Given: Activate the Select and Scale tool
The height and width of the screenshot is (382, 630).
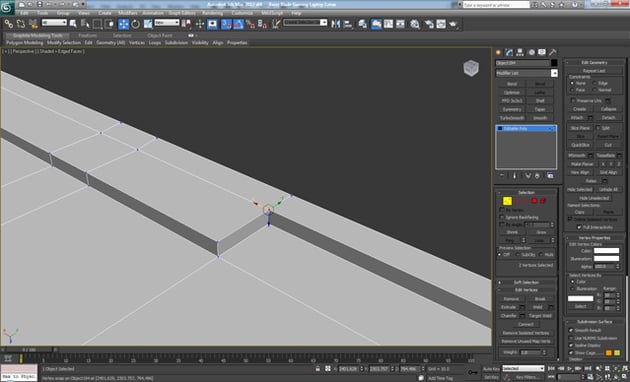Looking at the screenshot, I should coord(148,24).
